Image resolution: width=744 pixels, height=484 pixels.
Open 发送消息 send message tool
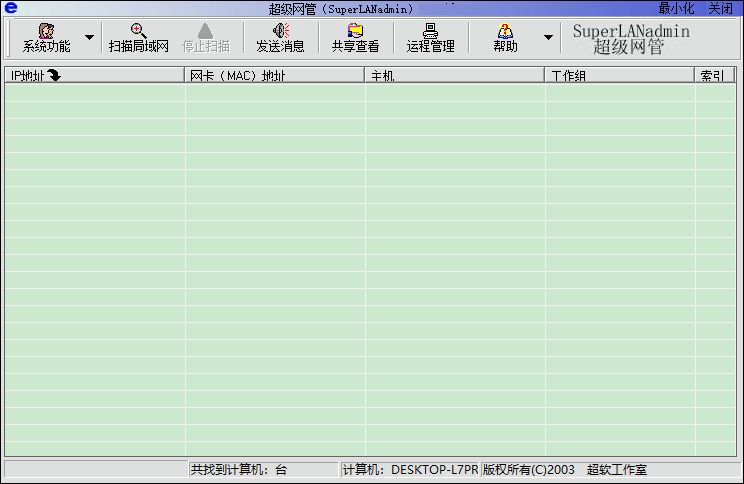click(280, 38)
